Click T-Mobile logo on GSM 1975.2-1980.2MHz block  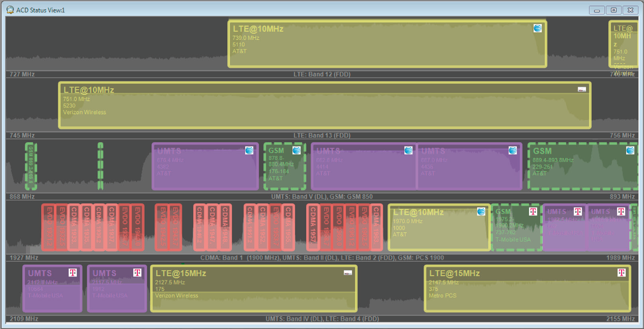click(x=533, y=211)
